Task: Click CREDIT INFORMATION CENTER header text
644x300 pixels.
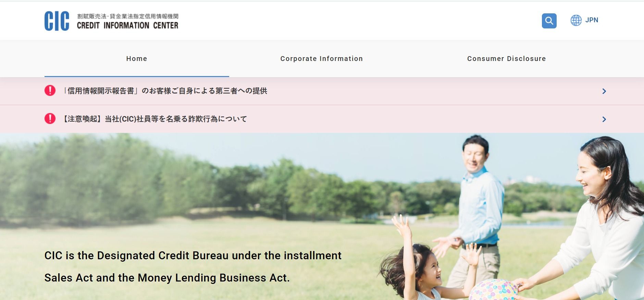Action: [x=127, y=25]
